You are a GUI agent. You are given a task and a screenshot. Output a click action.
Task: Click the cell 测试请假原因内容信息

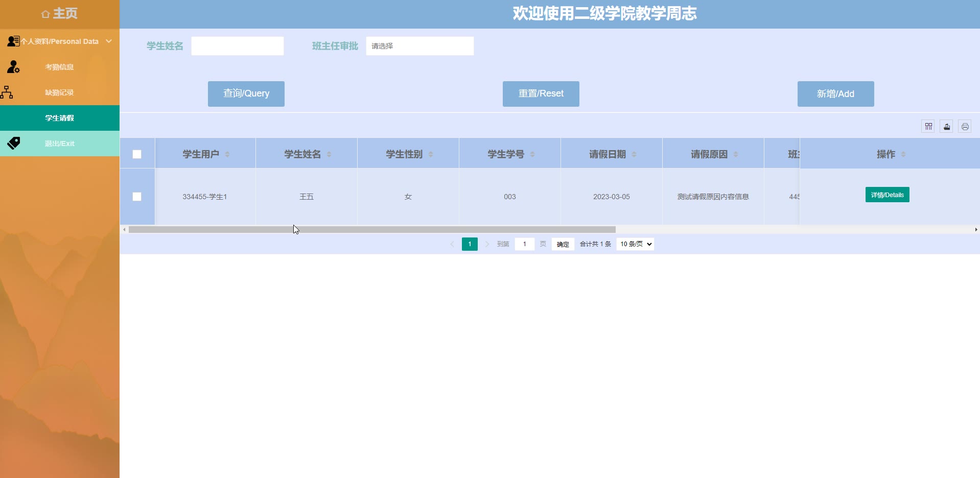tap(713, 197)
